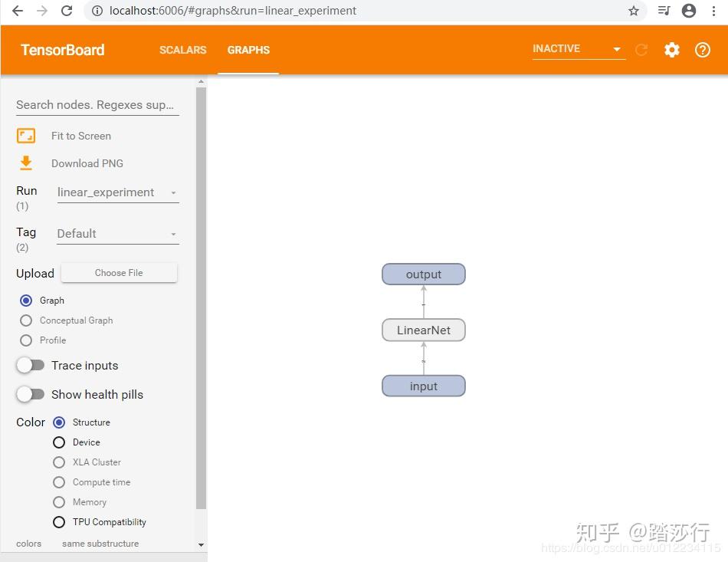This screenshot has width=728, height=562.
Task: Open TensorBoard settings gear
Action: click(672, 49)
